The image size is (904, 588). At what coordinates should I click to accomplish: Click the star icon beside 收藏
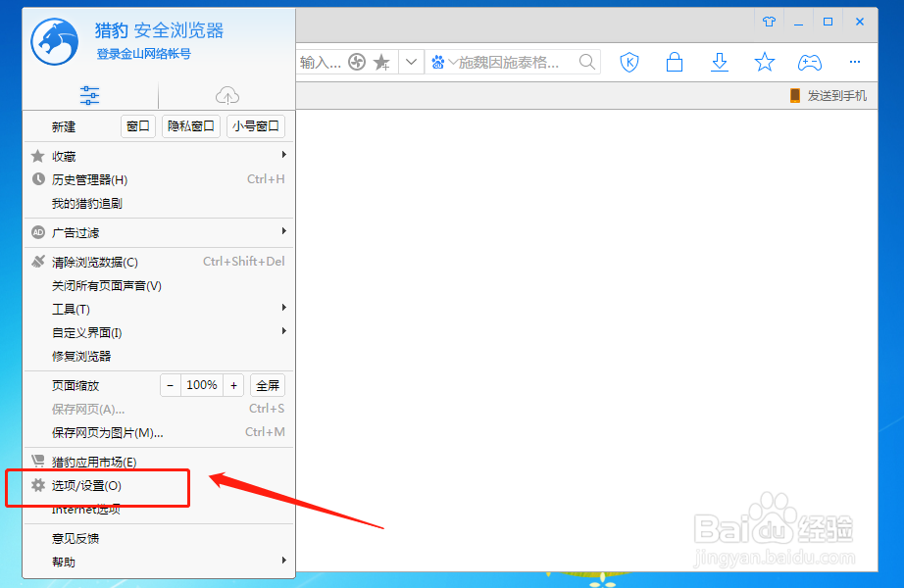pos(38,156)
